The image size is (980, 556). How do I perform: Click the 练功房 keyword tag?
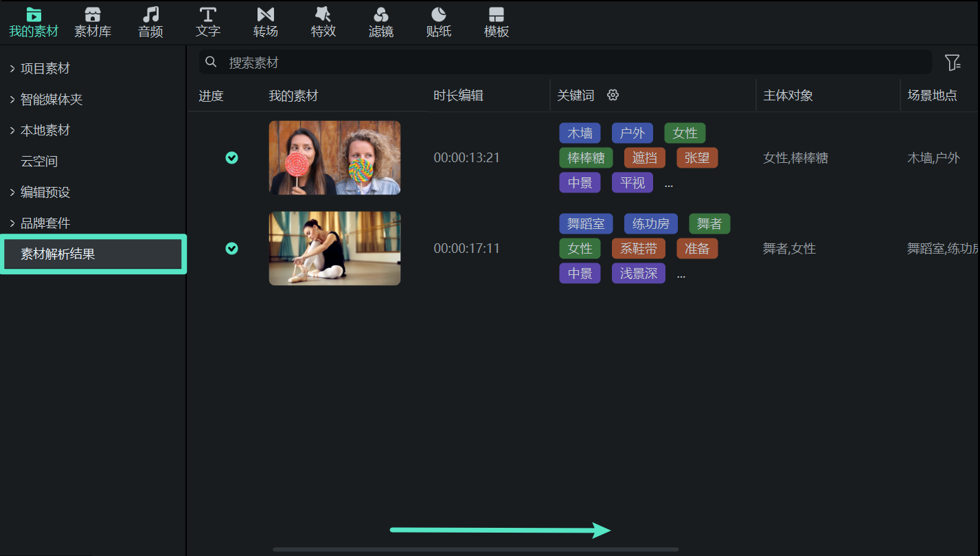(651, 223)
